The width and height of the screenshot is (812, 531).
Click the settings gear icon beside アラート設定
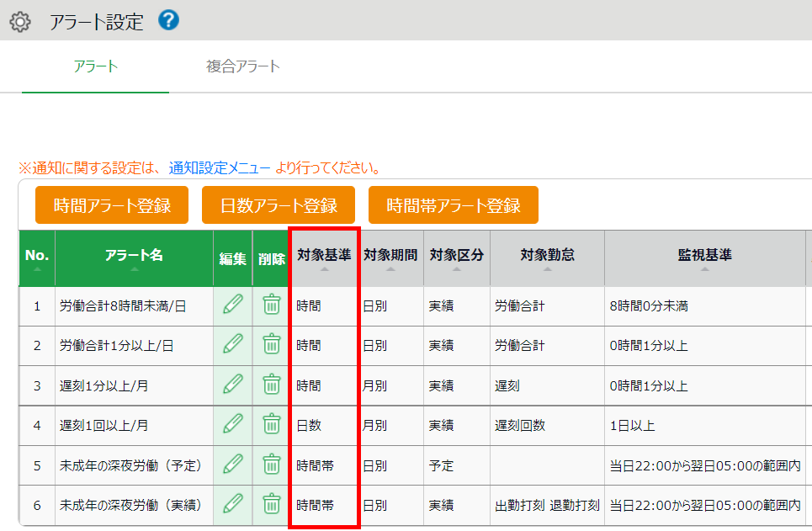pyautogui.click(x=20, y=22)
